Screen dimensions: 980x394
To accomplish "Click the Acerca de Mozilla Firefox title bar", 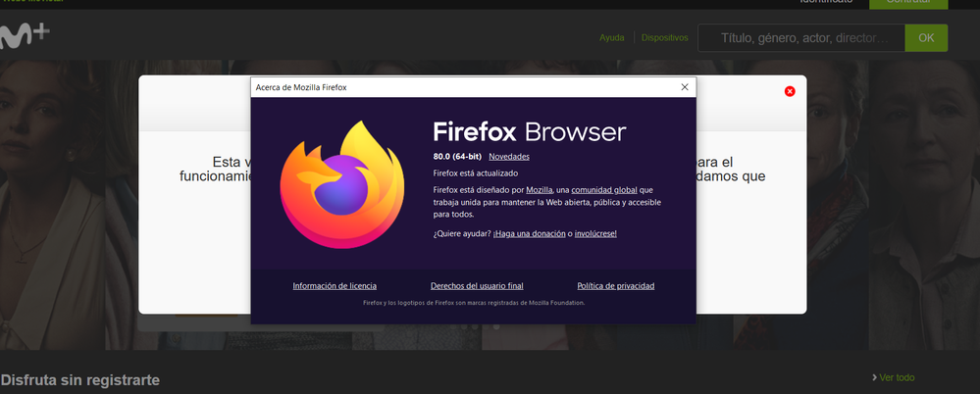I will coord(441,87).
